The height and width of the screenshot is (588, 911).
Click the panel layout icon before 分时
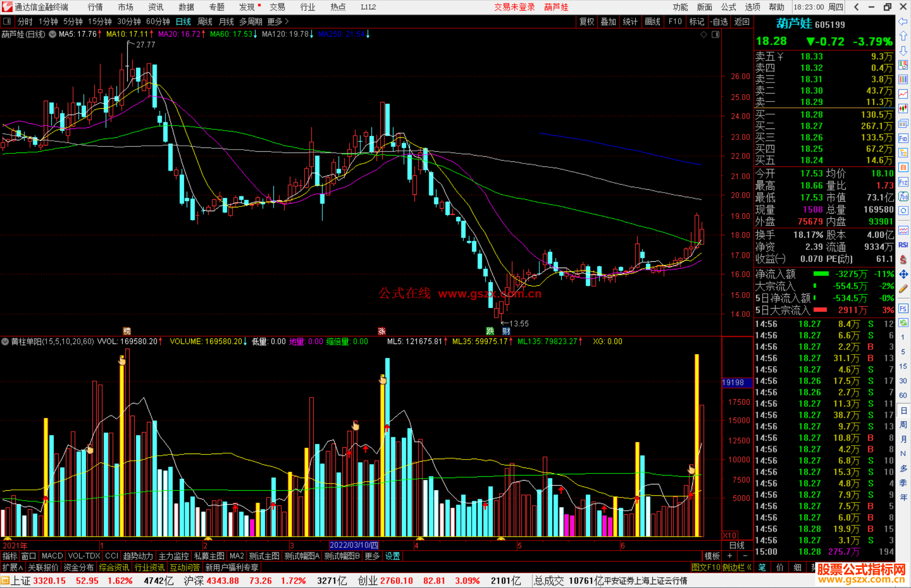(7, 21)
